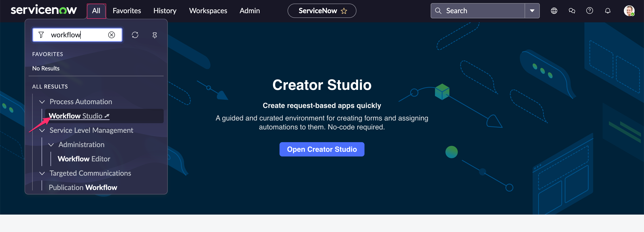Select Publication Workflow
The width and height of the screenshot is (644, 232).
[83, 187]
